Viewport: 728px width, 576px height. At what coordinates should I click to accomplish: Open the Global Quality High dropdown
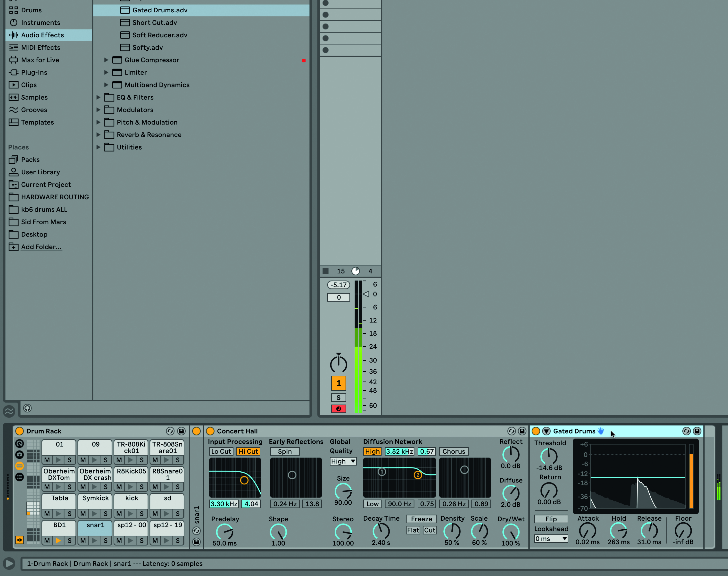coord(343,461)
